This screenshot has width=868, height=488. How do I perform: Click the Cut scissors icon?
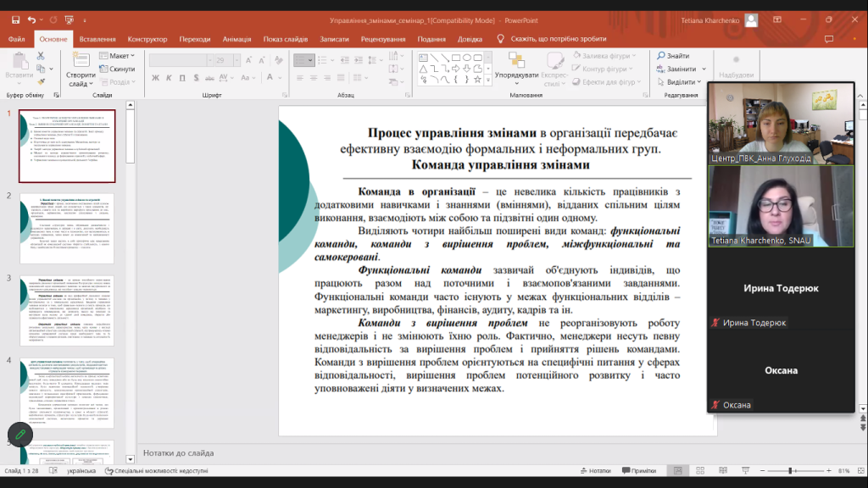click(x=40, y=56)
